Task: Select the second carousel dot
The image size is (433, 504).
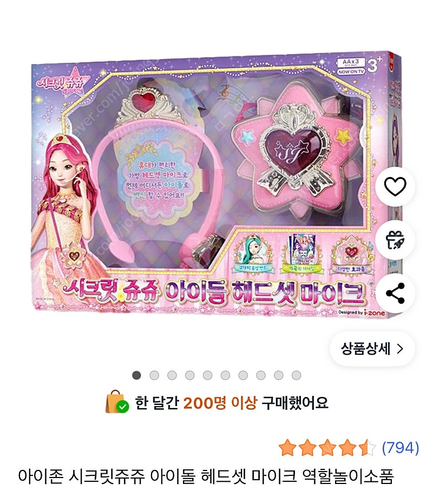Action: click(x=154, y=375)
